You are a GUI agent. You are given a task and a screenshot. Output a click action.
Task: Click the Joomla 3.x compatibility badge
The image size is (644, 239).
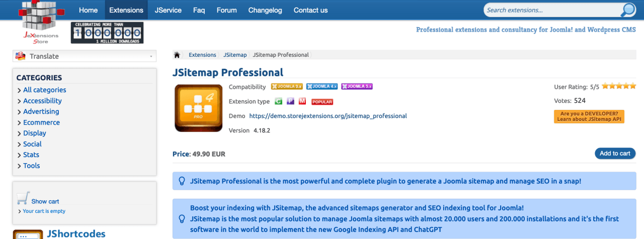pyautogui.click(x=287, y=86)
